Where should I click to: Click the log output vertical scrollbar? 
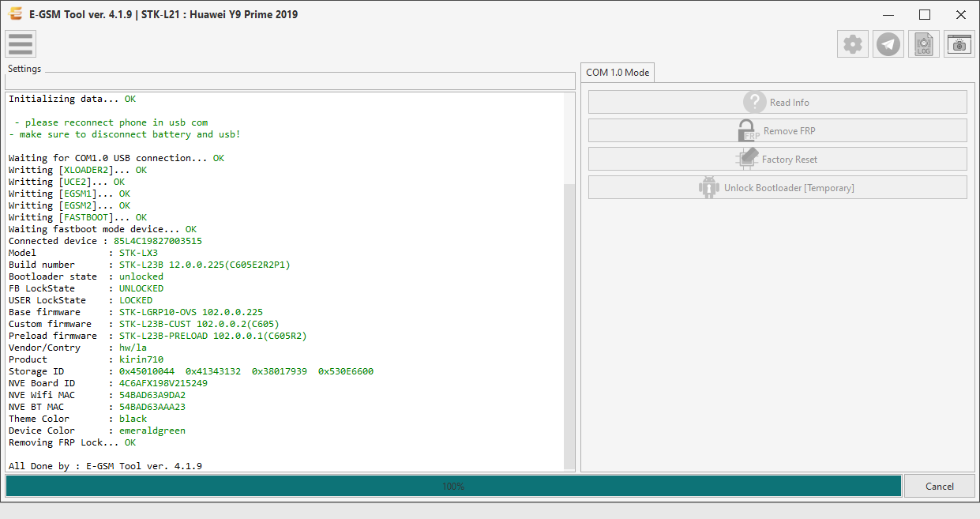(570, 282)
